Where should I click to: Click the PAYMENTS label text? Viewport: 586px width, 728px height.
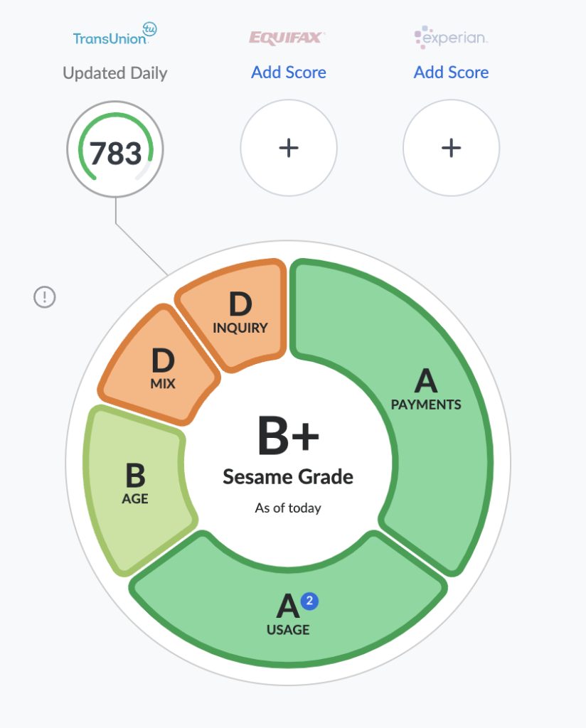[x=426, y=405]
